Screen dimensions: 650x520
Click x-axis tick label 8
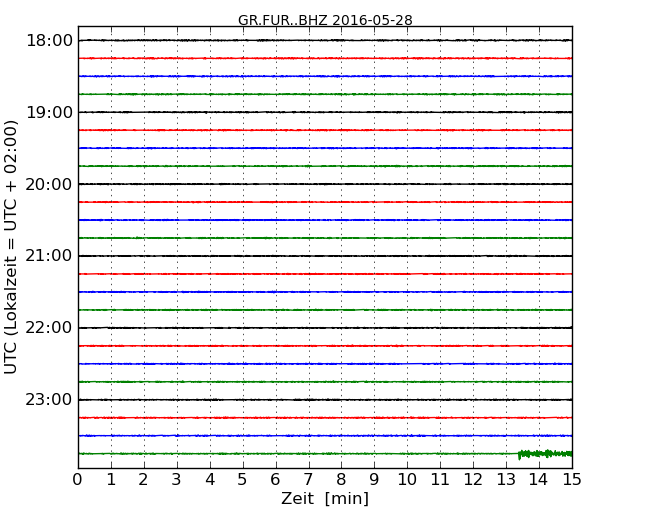(x=341, y=479)
